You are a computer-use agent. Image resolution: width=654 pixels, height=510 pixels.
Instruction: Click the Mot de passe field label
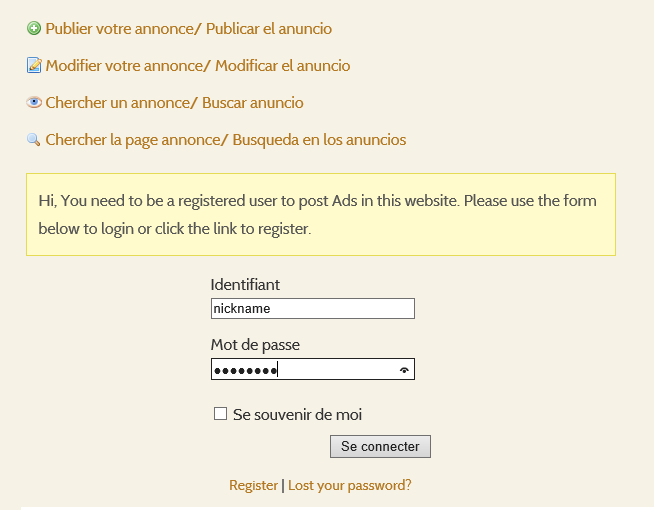click(x=255, y=345)
